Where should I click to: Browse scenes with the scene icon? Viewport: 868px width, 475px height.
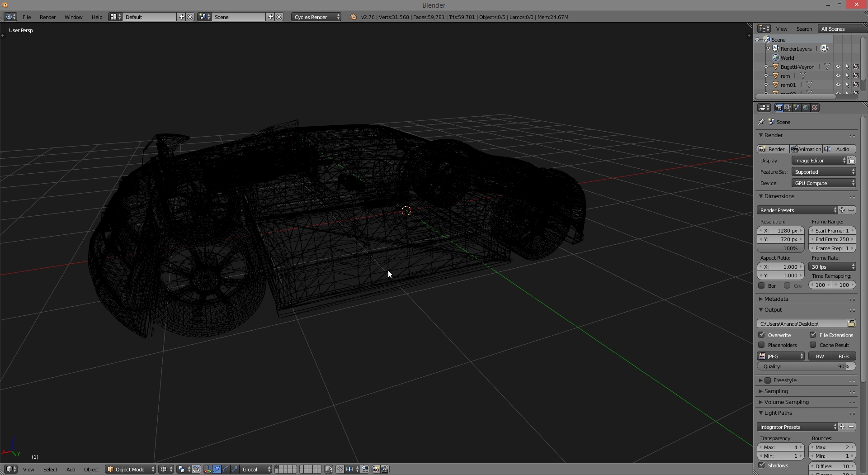click(204, 17)
